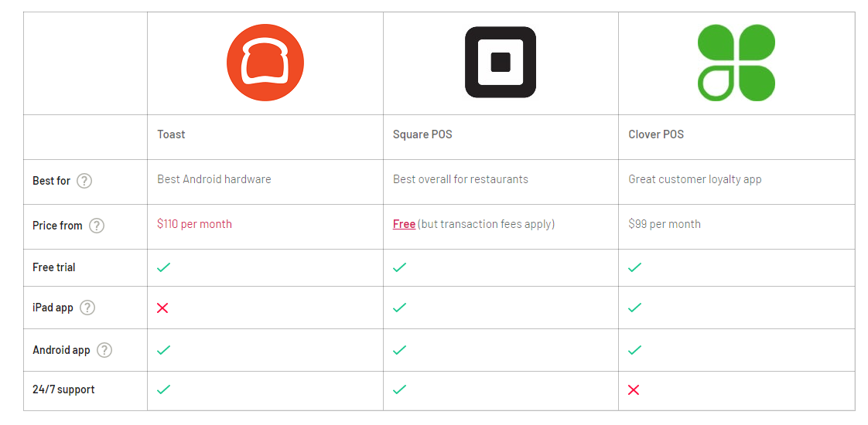Click Toast's Free trial checkmark
Image resolution: width=868 pixels, height=425 pixels.
[x=163, y=267]
